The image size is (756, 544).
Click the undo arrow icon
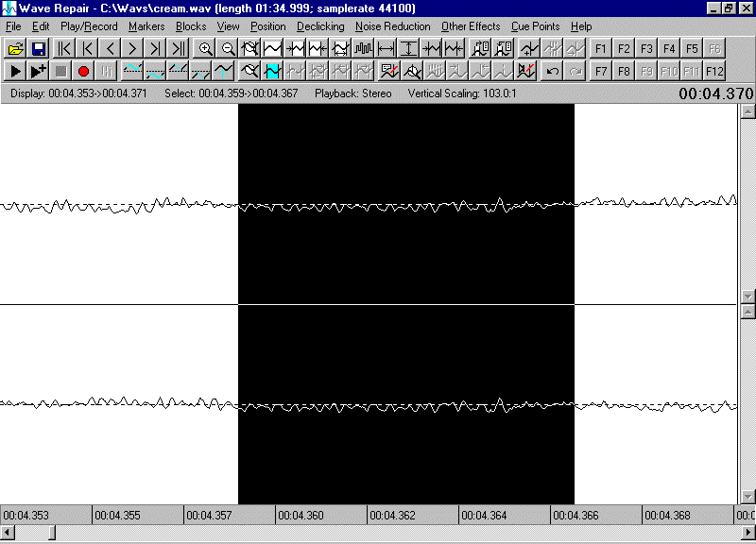pyautogui.click(x=553, y=71)
